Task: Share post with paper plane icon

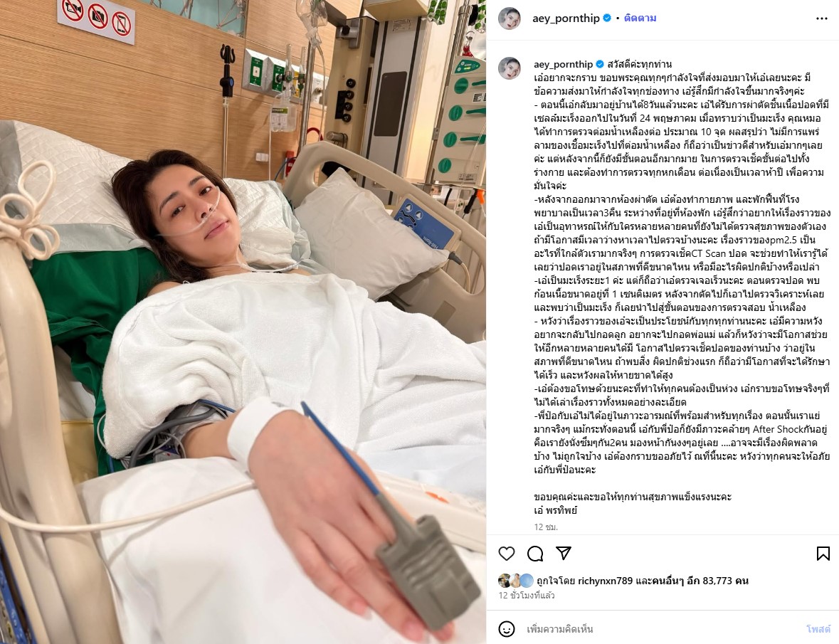Action: 564,553
